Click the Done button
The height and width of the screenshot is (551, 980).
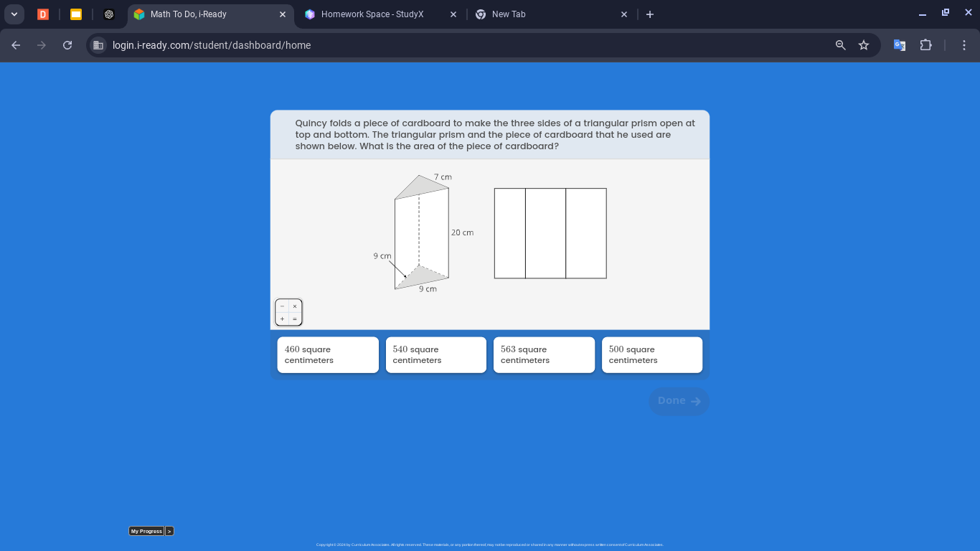click(x=679, y=401)
